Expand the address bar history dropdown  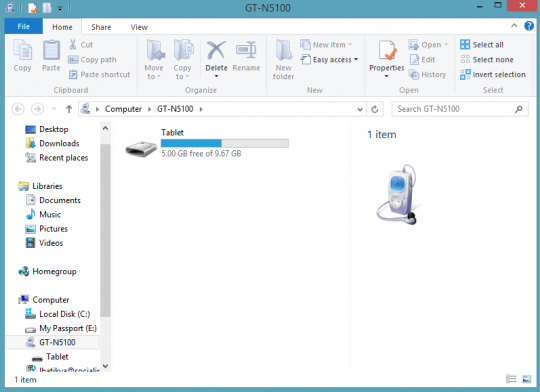coord(360,109)
